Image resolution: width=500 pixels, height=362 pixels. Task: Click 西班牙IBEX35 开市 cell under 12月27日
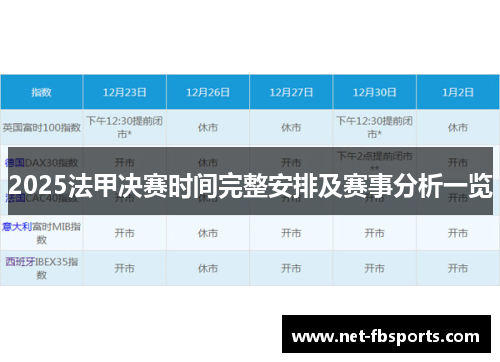click(291, 268)
